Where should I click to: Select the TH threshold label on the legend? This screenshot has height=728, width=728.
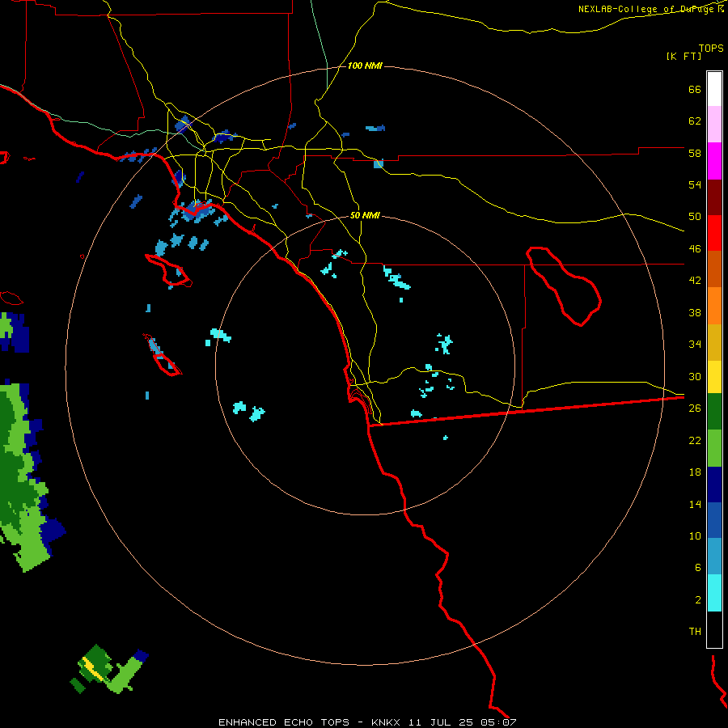point(695,632)
